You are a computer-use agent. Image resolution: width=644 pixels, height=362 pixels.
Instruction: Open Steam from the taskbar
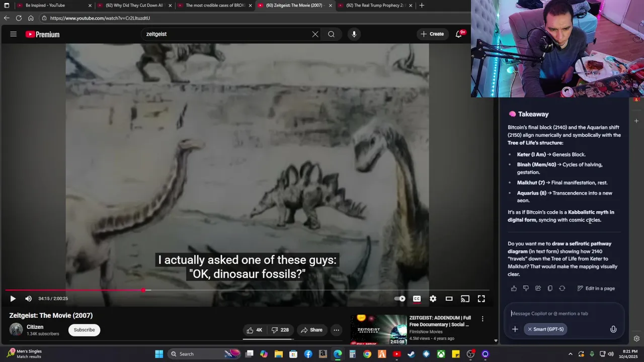pos(411,354)
